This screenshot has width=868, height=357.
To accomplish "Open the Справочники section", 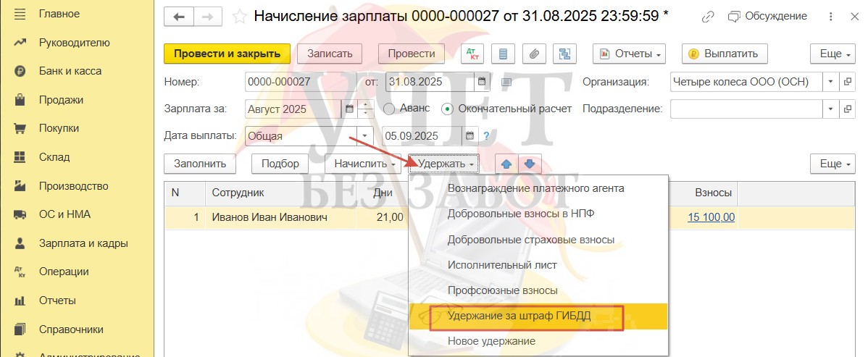I will 71,329.
